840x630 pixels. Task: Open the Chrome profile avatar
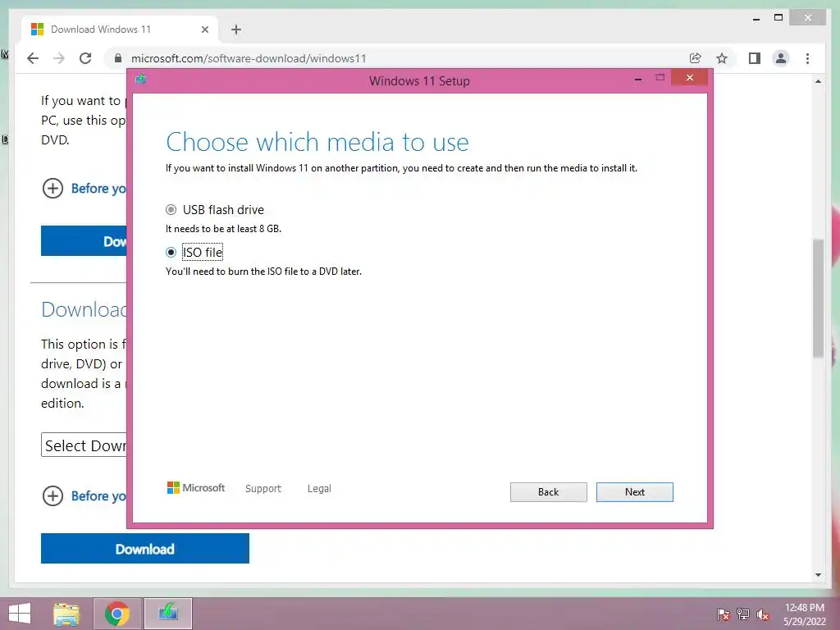(x=781, y=58)
